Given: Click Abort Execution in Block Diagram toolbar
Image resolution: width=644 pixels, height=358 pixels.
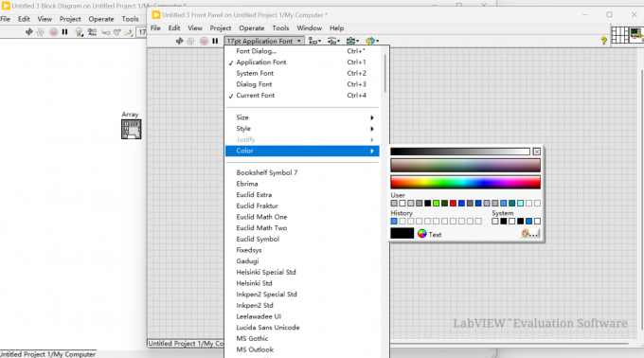Looking at the screenshot, I should pyautogui.click(x=53, y=31).
